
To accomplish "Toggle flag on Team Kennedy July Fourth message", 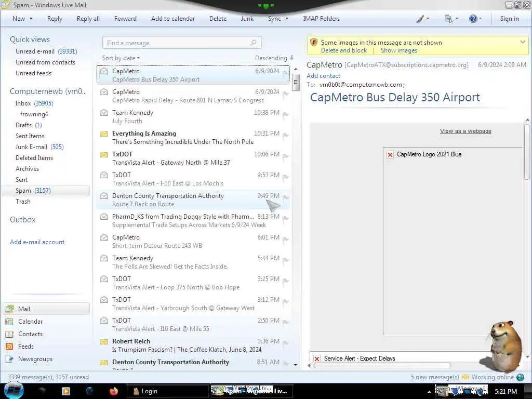I will 285,115.
